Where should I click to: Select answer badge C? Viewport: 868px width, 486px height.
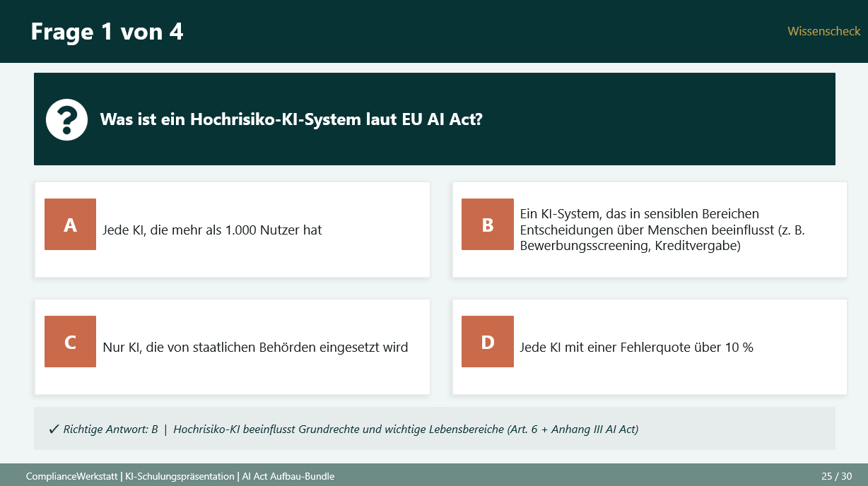pos(70,342)
